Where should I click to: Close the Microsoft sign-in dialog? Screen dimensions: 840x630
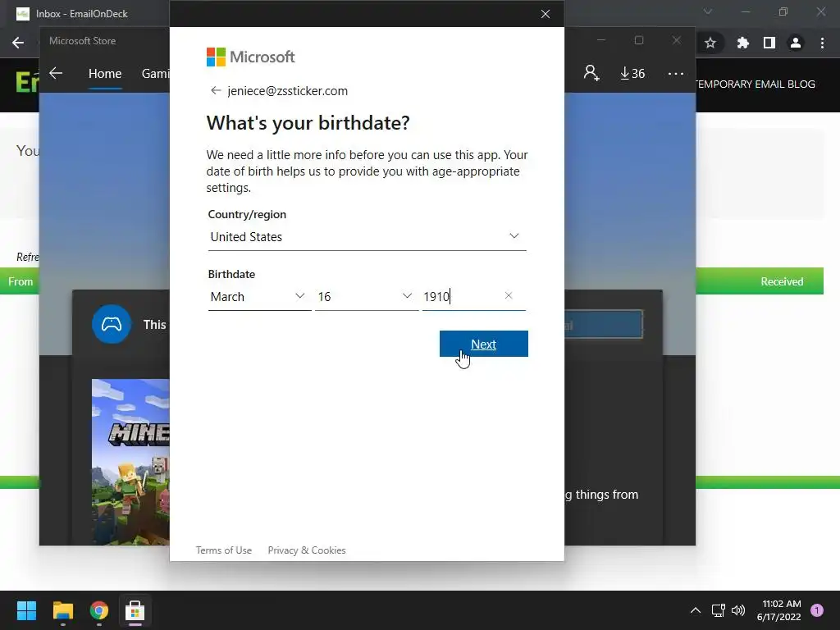pyautogui.click(x=546, y=14)
